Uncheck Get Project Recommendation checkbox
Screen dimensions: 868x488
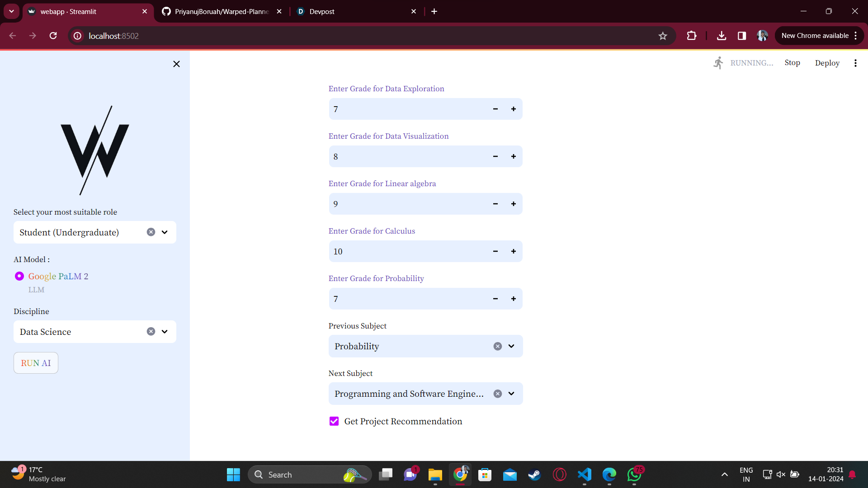334,421
